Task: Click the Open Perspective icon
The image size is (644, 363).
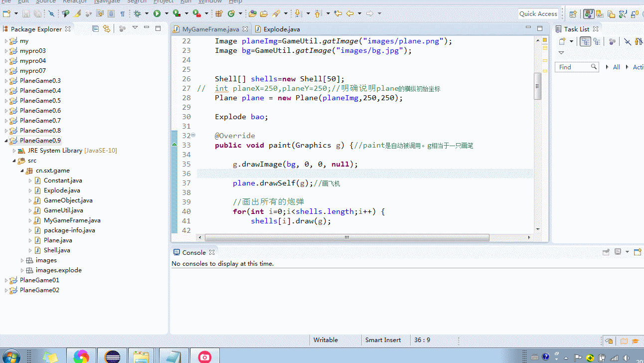Action: (x=573, y=14)
